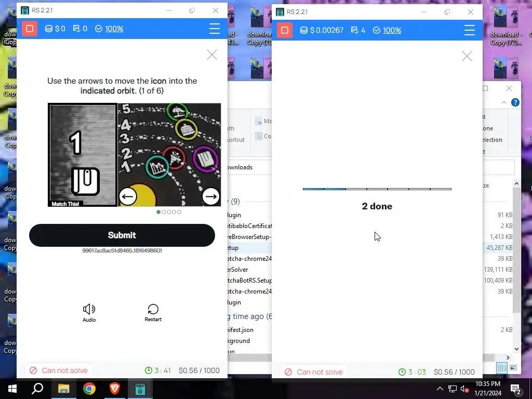Screen dimensions: 532x399
Task: Click the 3:41 timer in left window
Action: (158, 370)
